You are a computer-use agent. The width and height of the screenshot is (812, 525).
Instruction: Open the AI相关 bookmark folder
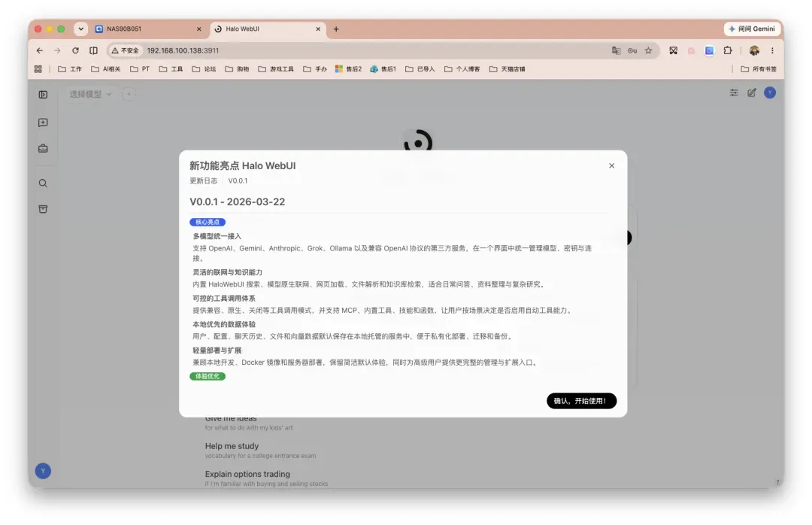coord(106,69)
